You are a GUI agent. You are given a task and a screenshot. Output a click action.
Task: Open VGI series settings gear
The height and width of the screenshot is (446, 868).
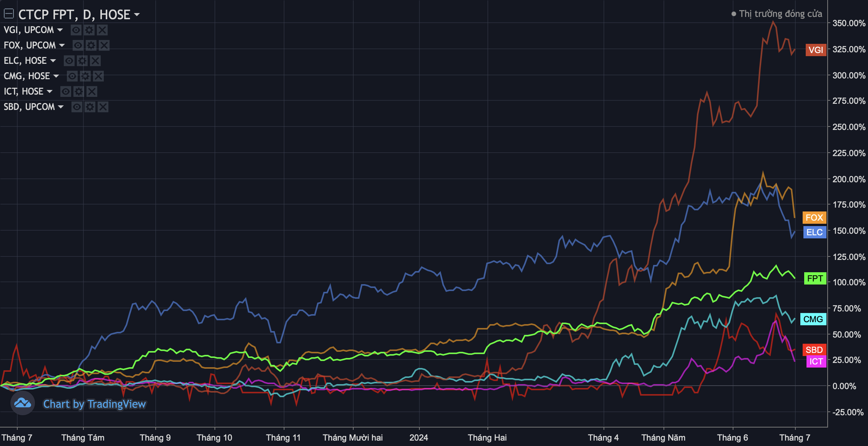[x=89, y=30]
